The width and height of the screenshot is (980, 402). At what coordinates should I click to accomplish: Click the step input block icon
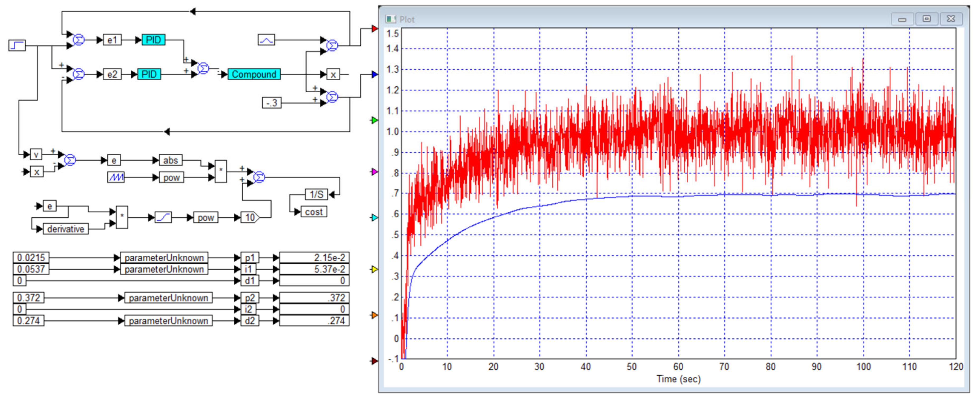click(x=17, y=45)
